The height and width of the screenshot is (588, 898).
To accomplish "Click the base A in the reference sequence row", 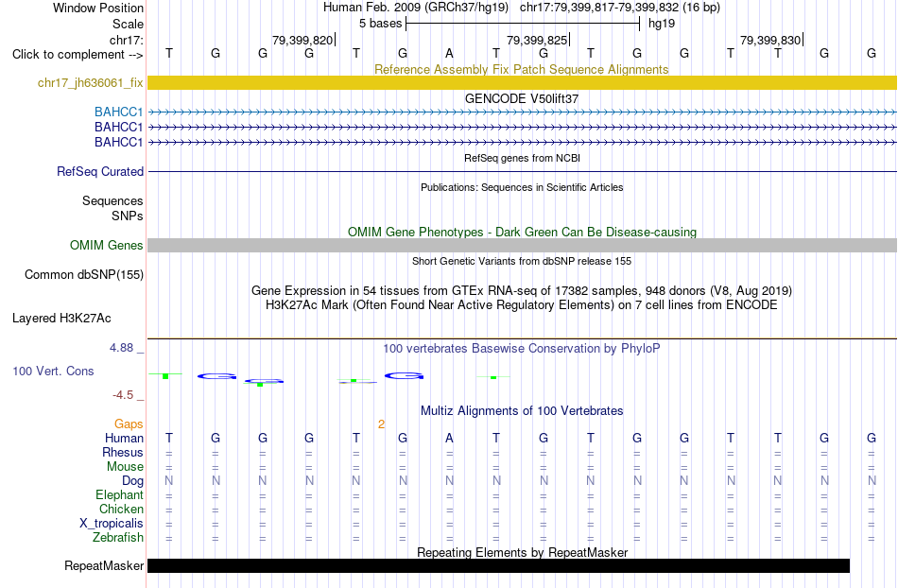I will pos(449,53).
